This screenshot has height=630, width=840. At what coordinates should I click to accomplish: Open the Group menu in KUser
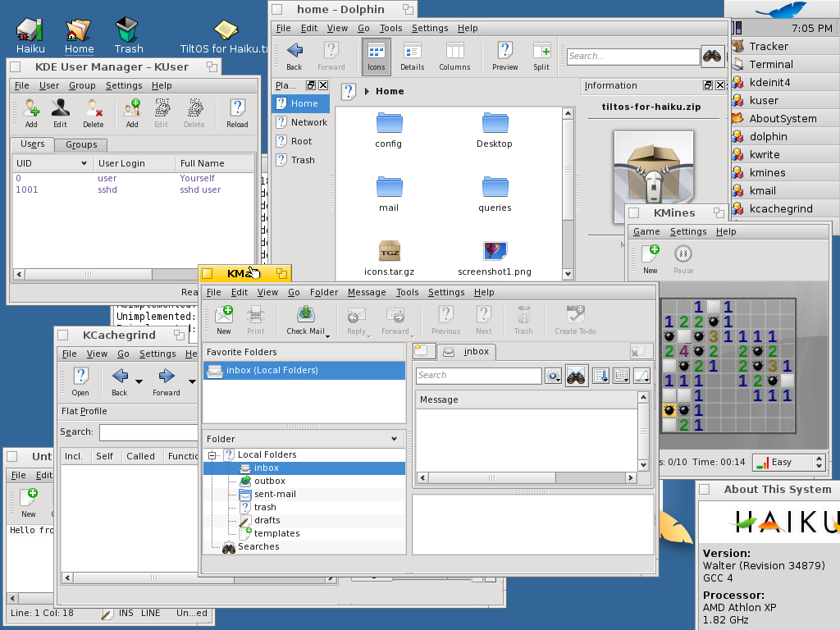(x=82, y=85)
